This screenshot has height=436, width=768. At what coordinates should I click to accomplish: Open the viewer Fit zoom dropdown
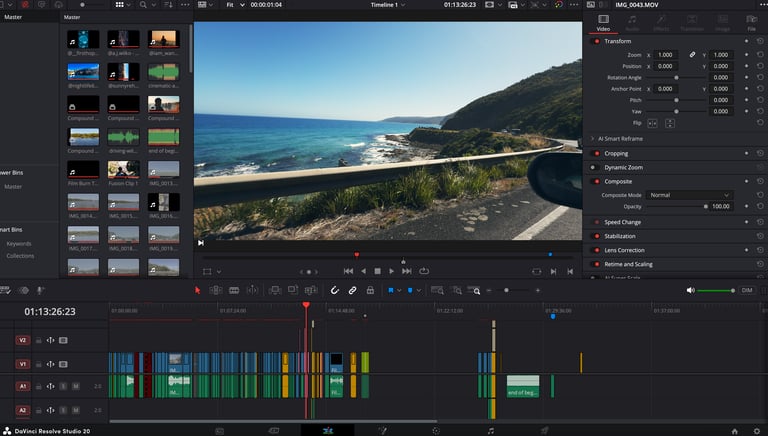(233, 5)
